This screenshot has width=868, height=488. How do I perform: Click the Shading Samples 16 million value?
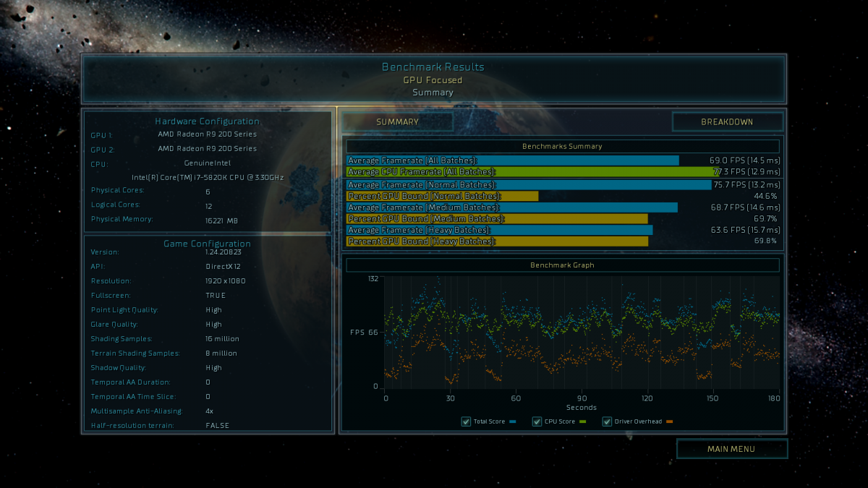click(x=222, y=339)
